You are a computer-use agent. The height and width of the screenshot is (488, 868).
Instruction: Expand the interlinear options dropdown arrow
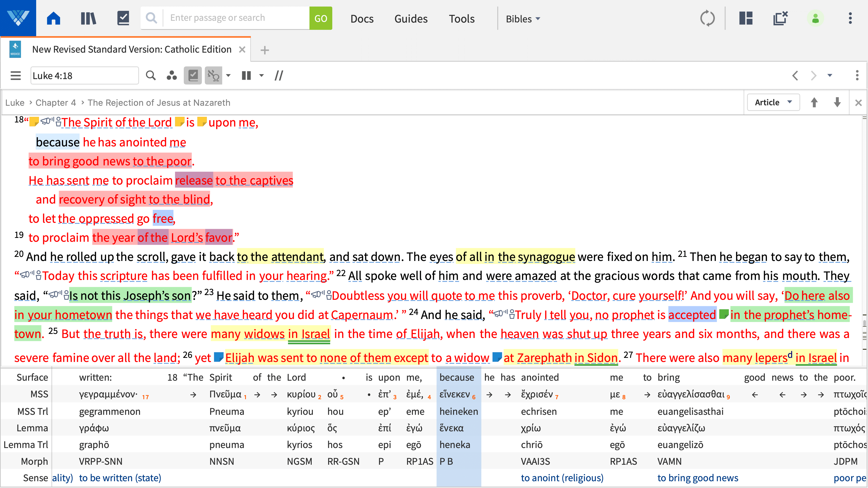(229, 75)
